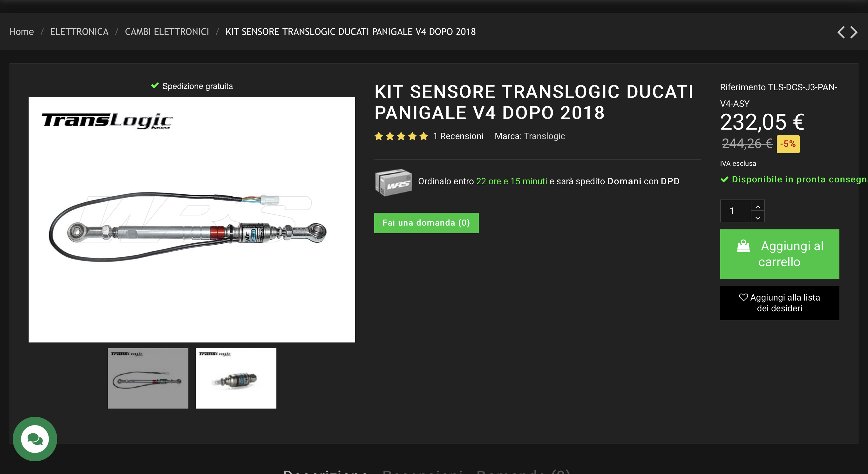
Task: Navigate to ELETTRONICA breadcrumb
Action: 79,32
